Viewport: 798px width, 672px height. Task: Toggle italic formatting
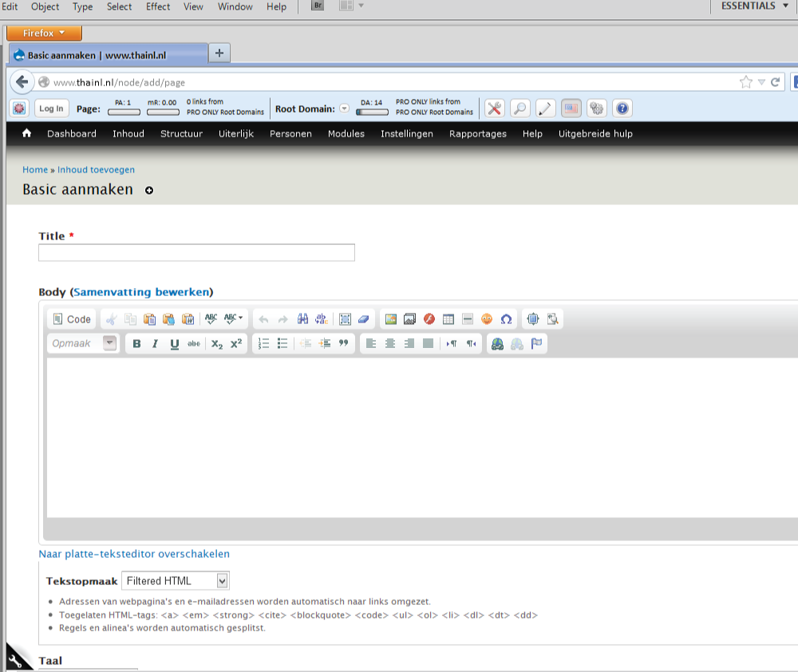coord(156,344)
